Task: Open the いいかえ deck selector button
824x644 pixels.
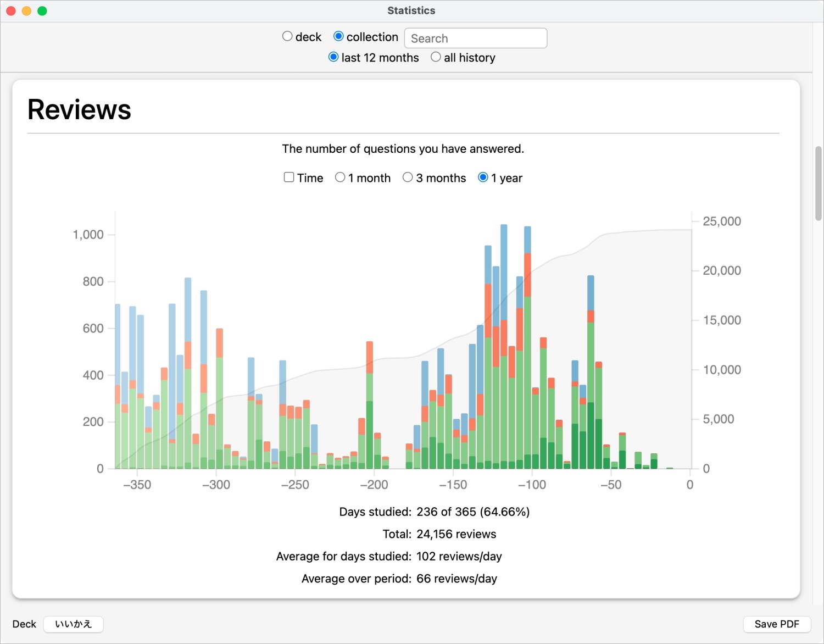Action: click(73, 624)
